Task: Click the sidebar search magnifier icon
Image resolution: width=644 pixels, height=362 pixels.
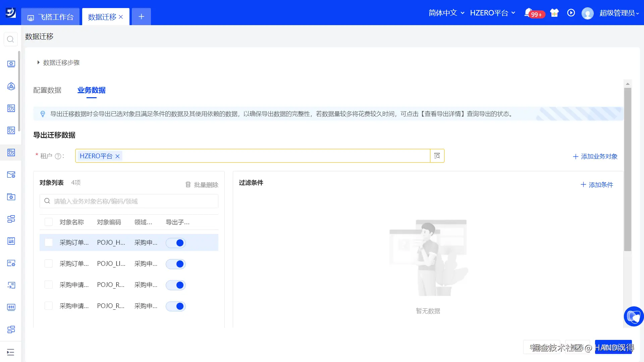Action: pos(10,39)
